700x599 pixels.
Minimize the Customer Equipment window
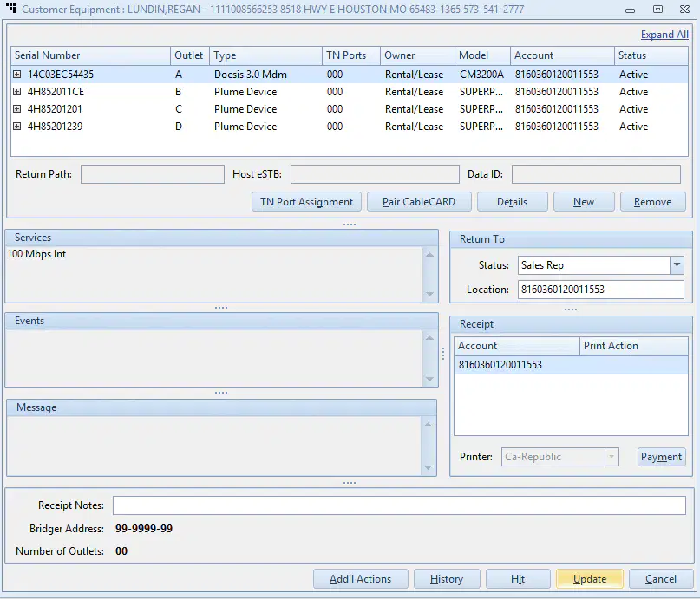click(x=630, y=10)
